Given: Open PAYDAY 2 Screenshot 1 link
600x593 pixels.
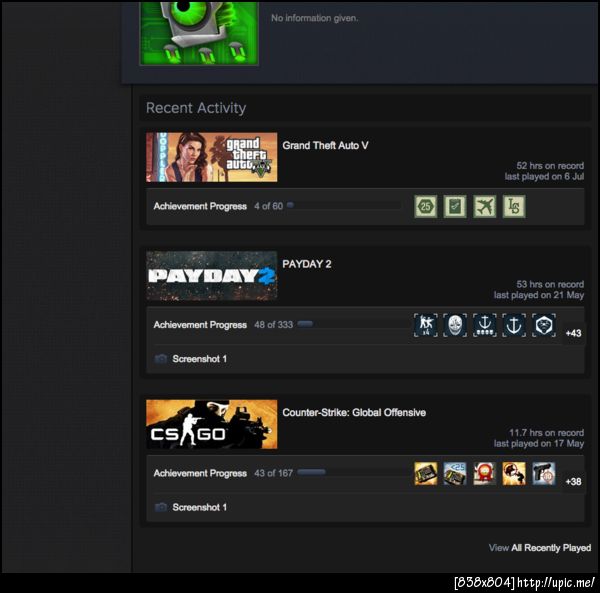Looking at the screenshot, I should [199, 359].
